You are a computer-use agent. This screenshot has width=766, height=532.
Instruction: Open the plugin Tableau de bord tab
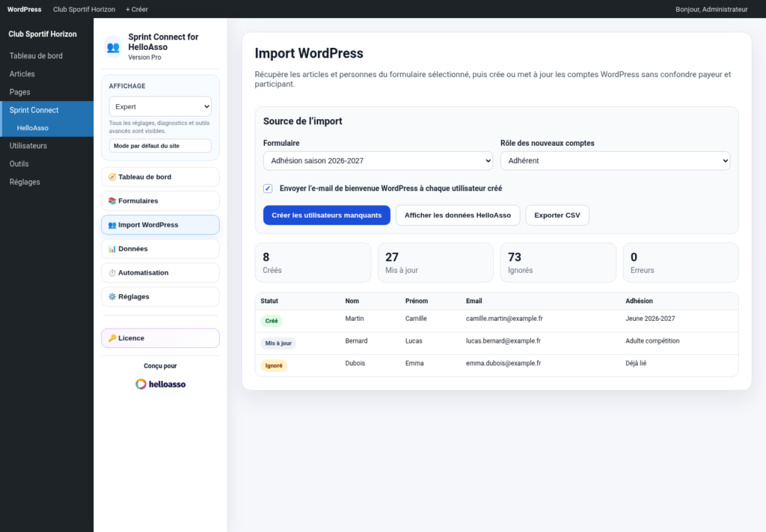point(160,177)
